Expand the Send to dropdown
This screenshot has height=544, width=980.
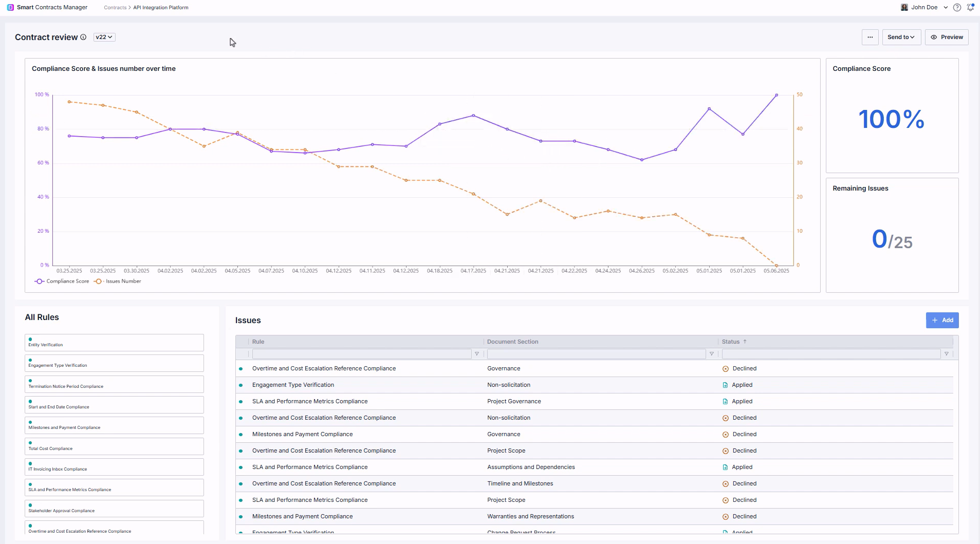(x=901, y=37)
